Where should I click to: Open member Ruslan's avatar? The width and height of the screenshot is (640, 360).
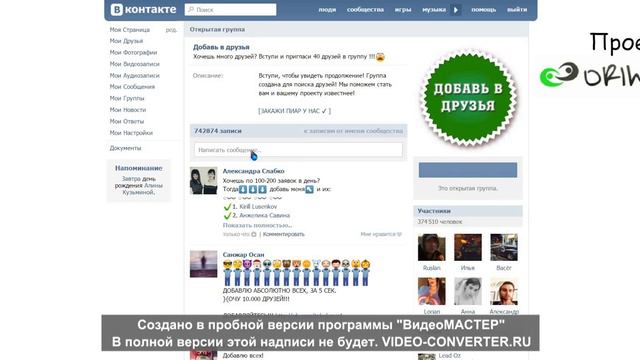(431, 247)
